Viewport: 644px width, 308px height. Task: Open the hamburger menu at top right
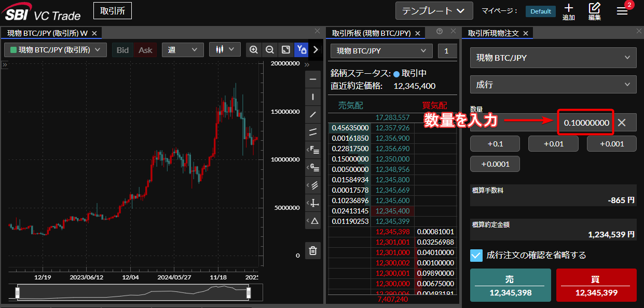622,10
